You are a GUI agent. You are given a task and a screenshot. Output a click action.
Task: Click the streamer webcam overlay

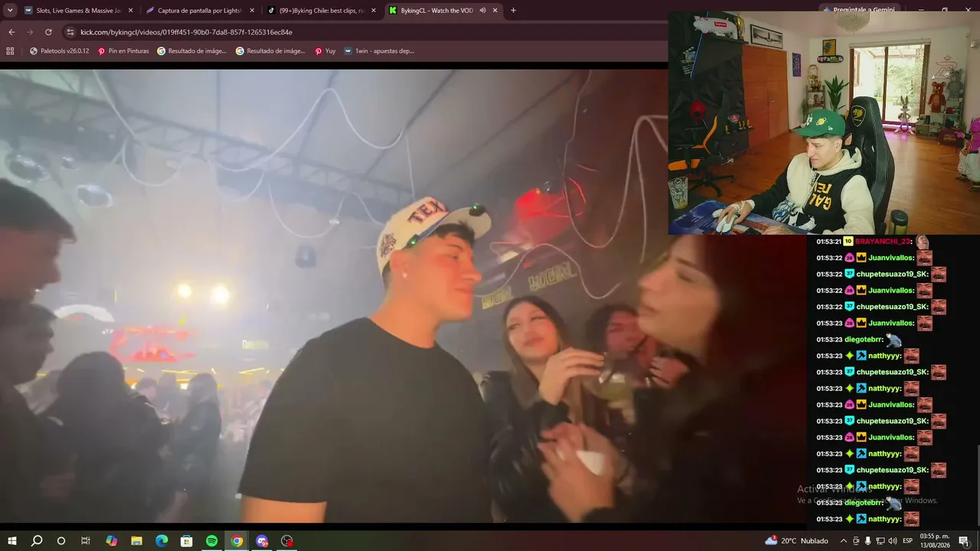(x=824, y=122)
